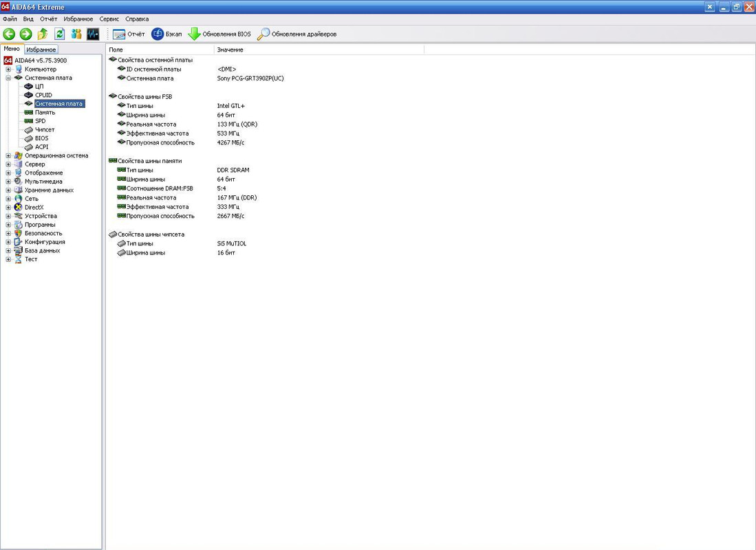
Task: Open the Отчёт menu in menu bar
Action: click(49, 19)
